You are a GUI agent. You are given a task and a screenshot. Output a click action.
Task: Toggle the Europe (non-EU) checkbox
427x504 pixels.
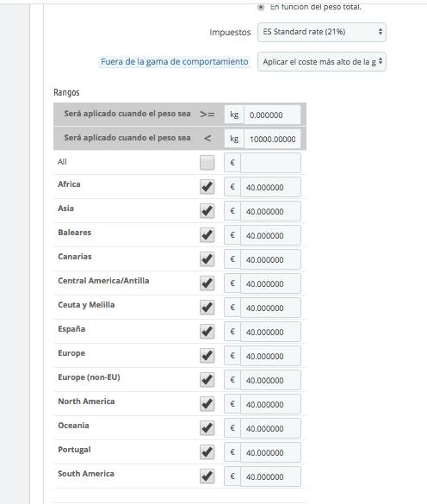point(207,380)
